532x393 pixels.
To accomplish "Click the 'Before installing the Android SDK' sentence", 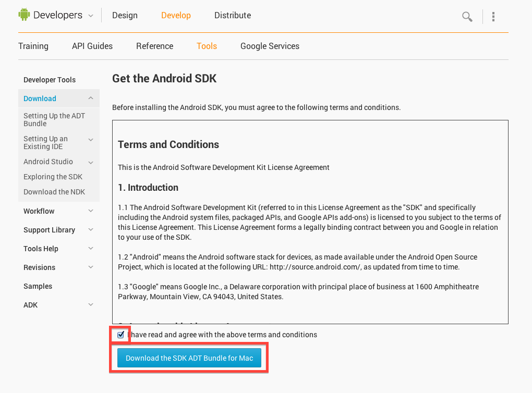I will click(257, 107).
